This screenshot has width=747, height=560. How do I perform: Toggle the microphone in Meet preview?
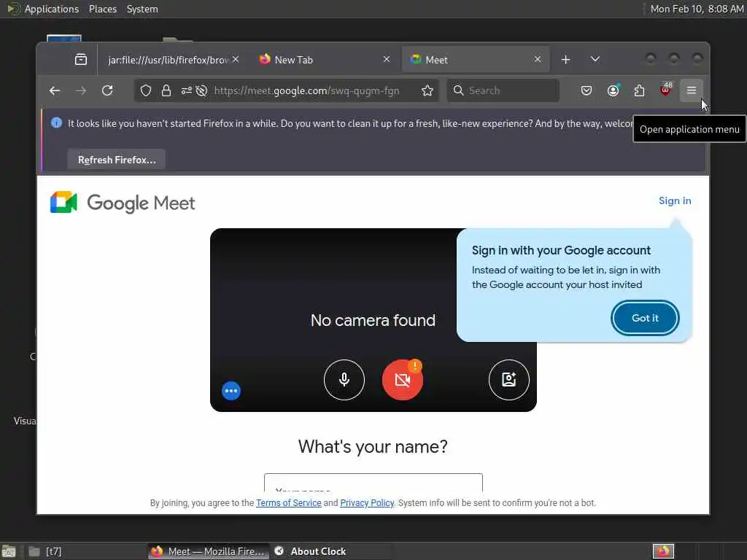pos(344,379)
